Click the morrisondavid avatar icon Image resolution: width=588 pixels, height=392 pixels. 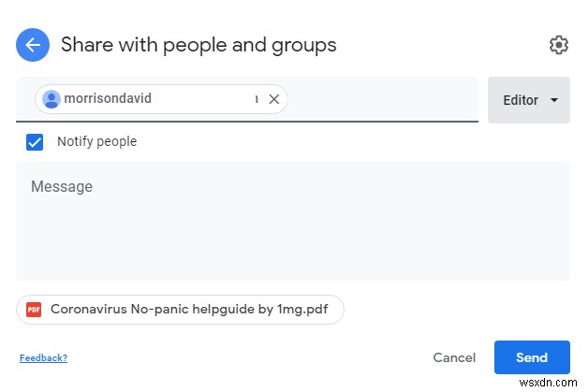(x=51, y=99)
